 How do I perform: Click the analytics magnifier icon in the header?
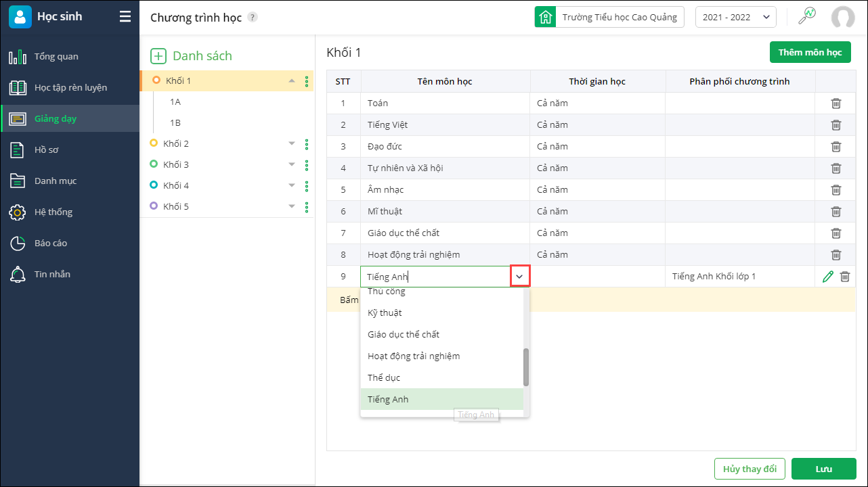click(x=807, y=17)
